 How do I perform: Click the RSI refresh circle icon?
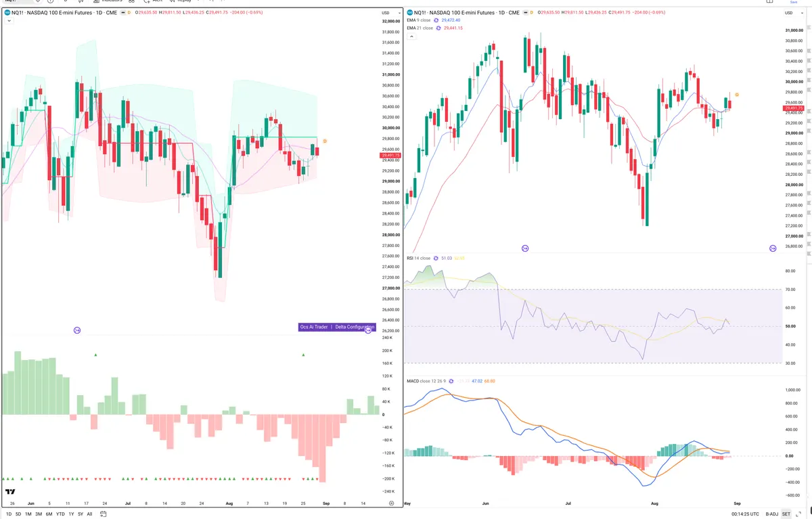point(436,258)
